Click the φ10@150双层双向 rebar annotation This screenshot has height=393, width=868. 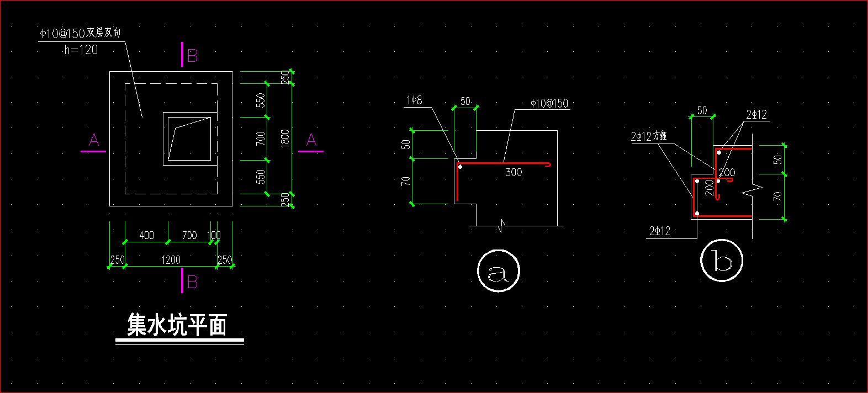click(80, 34)
